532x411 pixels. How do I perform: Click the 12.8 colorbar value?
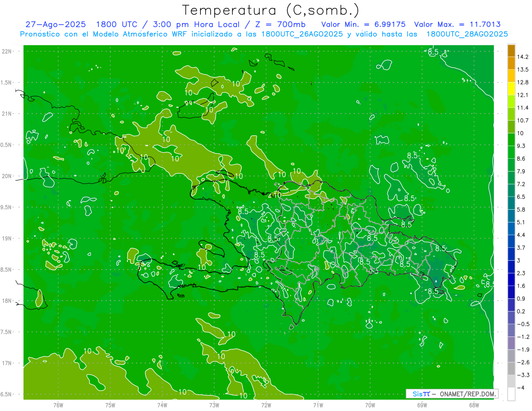(523, 82)
